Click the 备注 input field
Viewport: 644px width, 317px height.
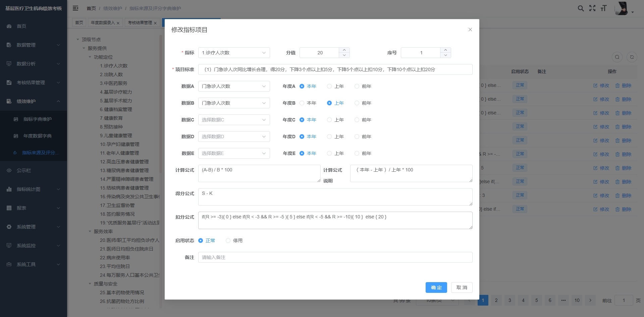click(x=335, y=257)
